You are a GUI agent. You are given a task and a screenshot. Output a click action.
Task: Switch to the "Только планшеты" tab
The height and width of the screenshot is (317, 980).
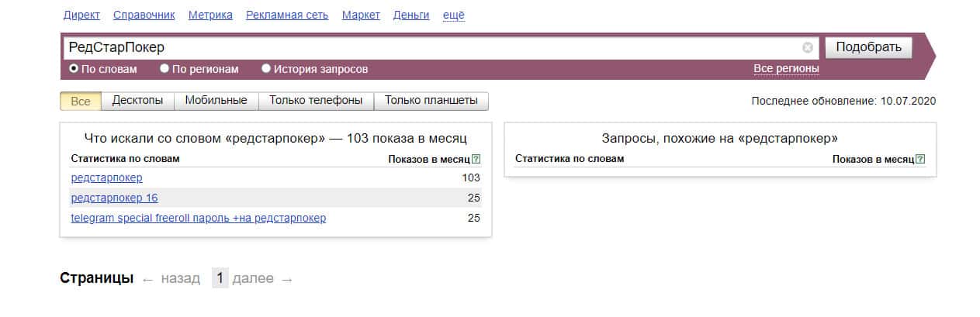click(x=431, y=101)
